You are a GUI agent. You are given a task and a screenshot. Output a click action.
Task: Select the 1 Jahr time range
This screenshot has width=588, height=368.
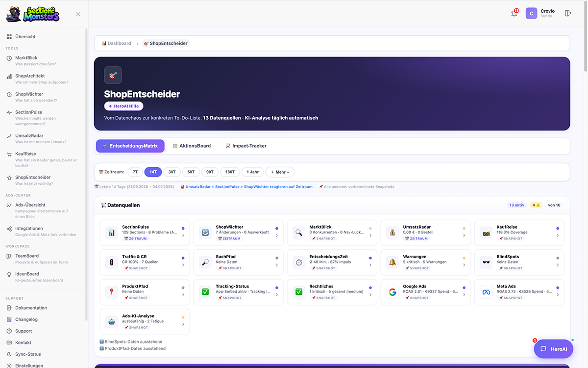253,172
